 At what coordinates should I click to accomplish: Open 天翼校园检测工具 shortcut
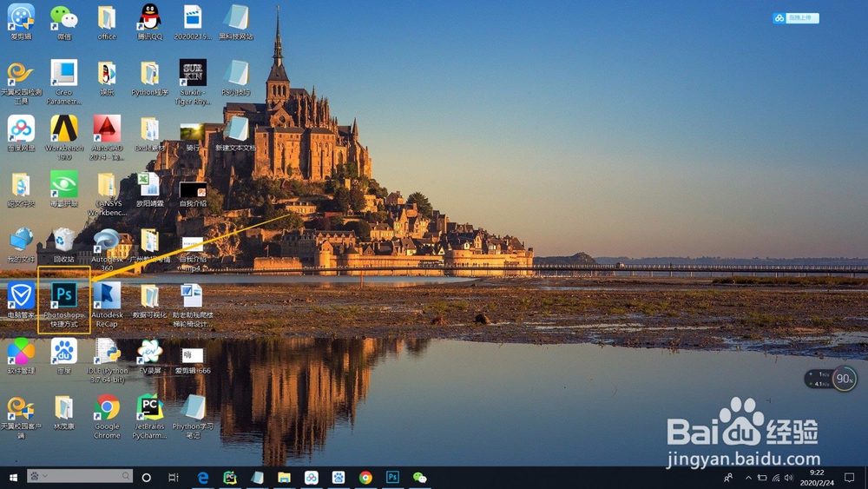(x=21, y=82)
